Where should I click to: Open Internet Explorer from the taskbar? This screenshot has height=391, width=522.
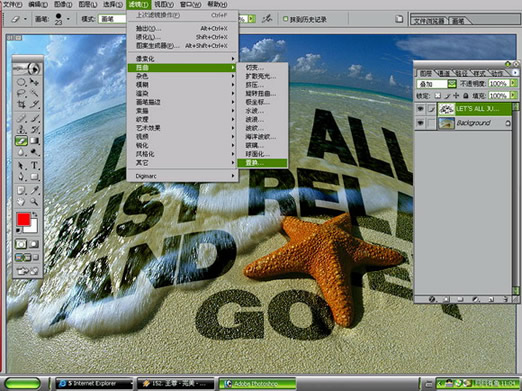tap(94, 384)
